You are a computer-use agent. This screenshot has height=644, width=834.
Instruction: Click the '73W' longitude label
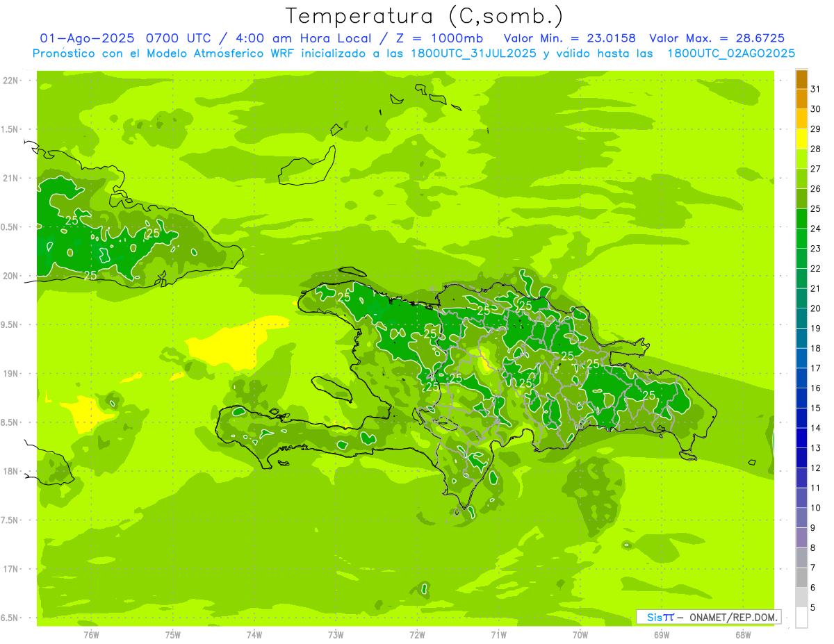(336, 635)
